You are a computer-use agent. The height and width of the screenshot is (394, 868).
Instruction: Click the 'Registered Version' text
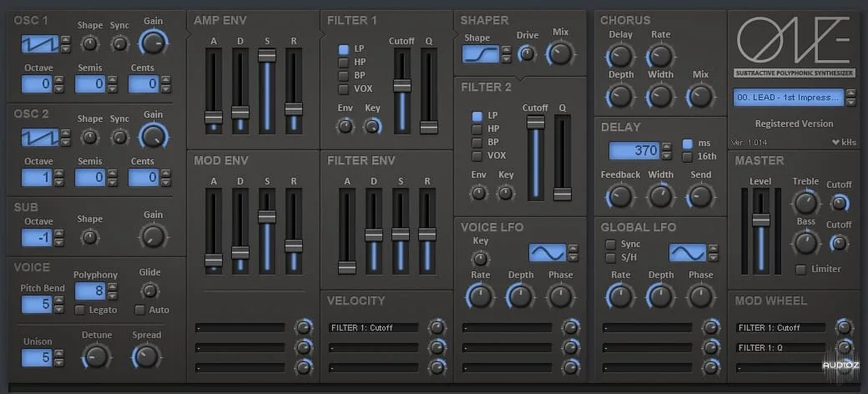point(794,124)
